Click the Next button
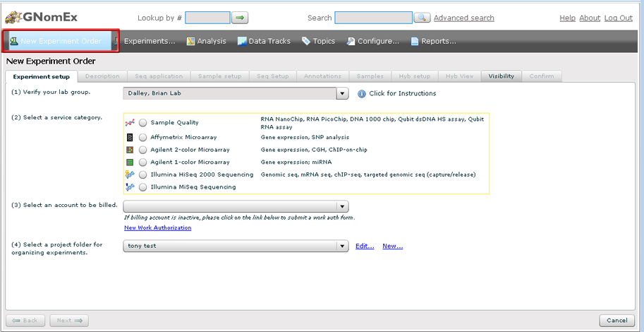The width and height of the screenshot is (644, 332). [x=69, y=321]
